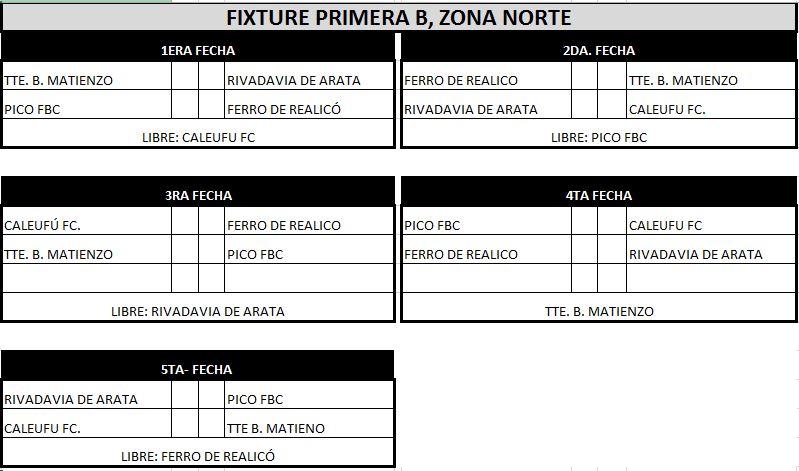Screen dimensions: 799x471
Task: Click the "3RA FECHA" header bar
Action: point(198,195)
